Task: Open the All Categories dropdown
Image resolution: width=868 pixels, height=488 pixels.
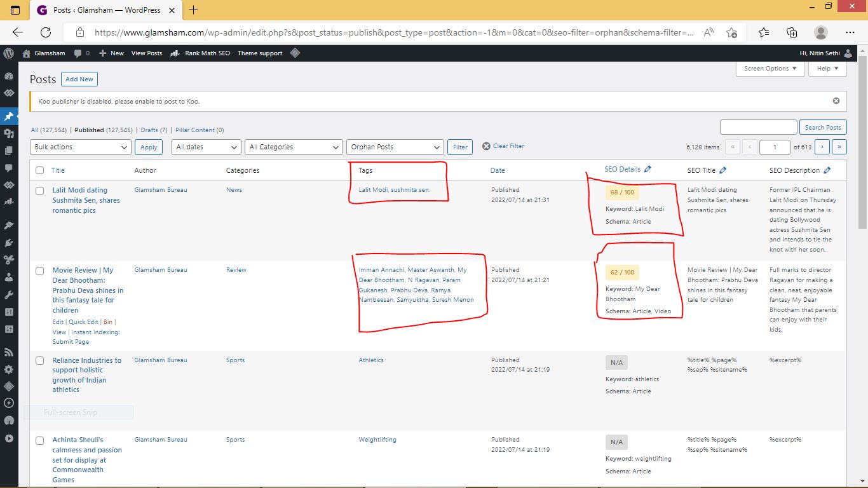Action: click(x=294, y=147)
